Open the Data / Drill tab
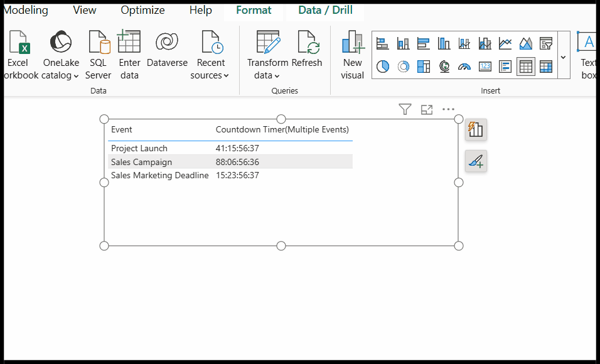 coord(325,10)
